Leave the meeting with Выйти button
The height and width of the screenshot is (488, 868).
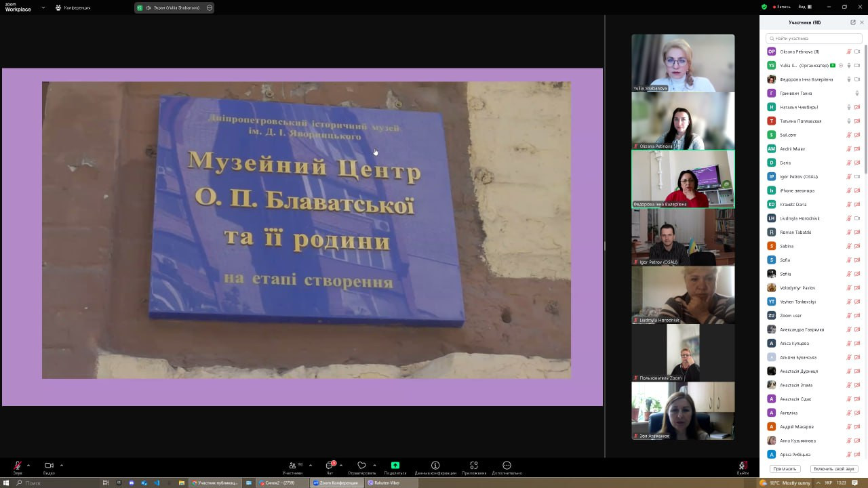743,468
